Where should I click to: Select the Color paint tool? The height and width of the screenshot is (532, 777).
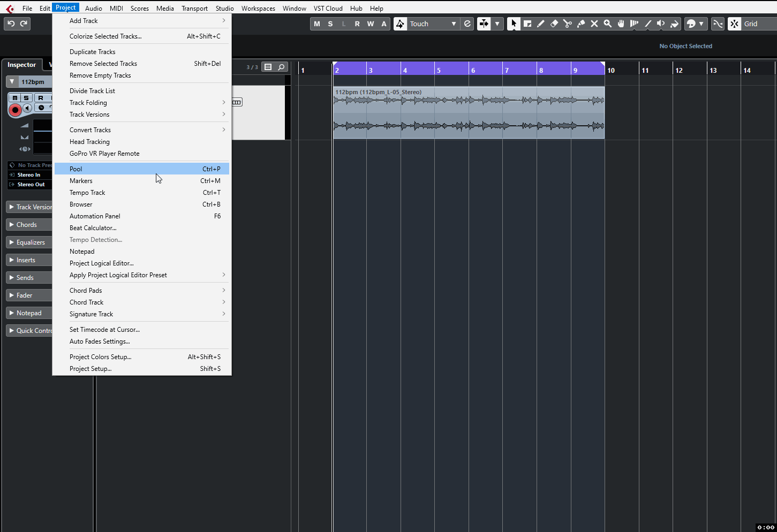click(675, 24)
